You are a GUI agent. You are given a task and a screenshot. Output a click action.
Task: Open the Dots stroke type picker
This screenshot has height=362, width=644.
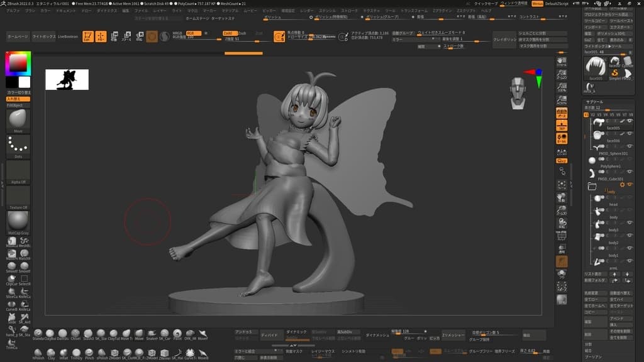18,147
